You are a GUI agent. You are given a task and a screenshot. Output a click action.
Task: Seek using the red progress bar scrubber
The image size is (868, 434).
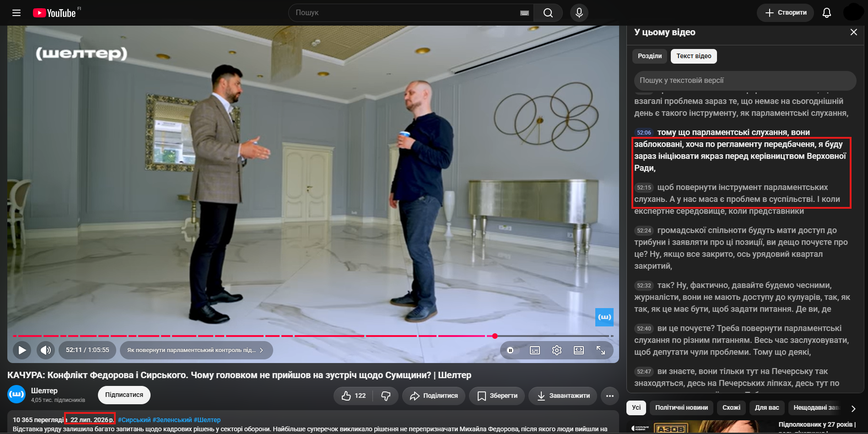(x=495, y=336)
